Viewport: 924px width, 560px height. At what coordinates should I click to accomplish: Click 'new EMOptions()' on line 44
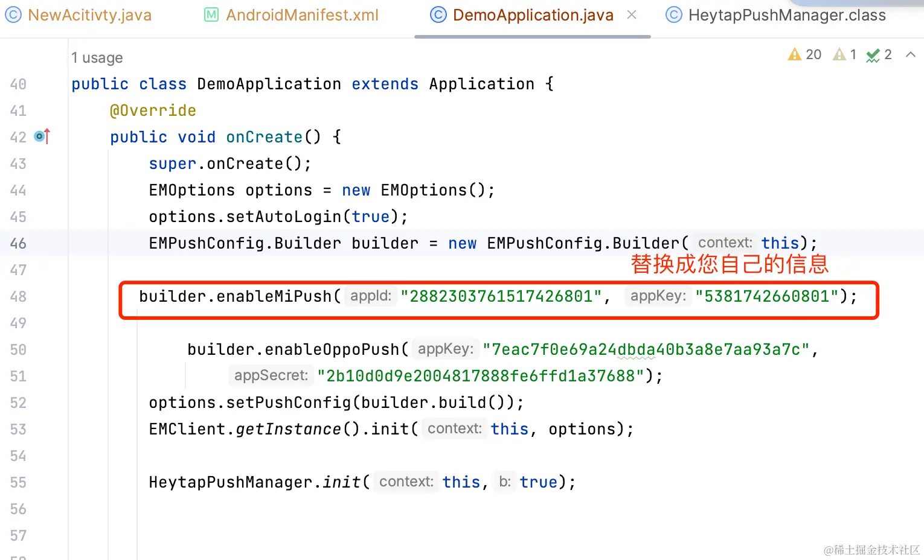coord(414,190)
